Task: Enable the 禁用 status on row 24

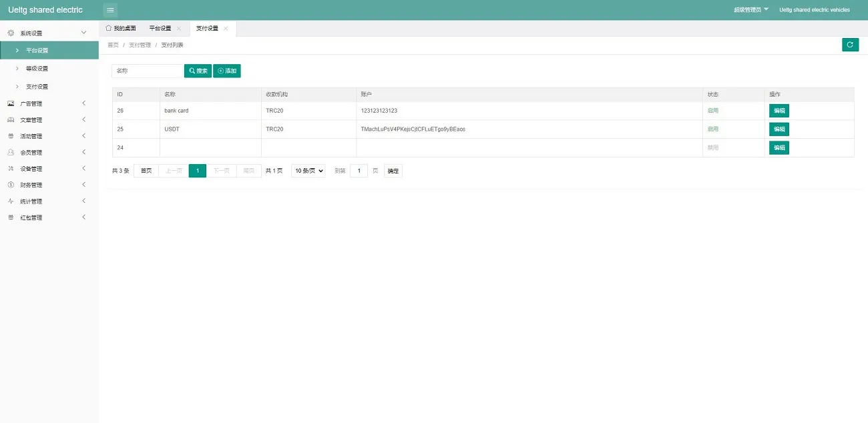Action: coord(713,147)
